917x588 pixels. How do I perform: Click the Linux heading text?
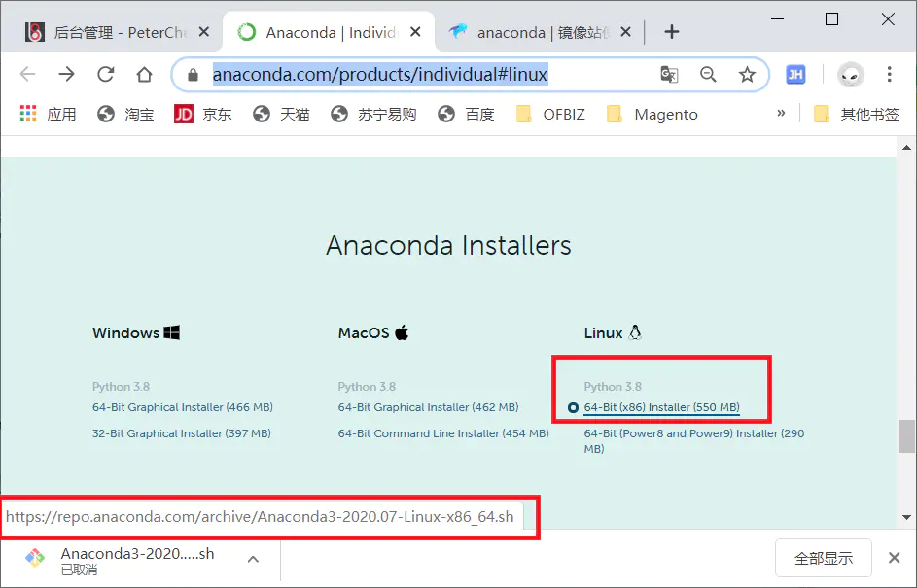(603, 333)
